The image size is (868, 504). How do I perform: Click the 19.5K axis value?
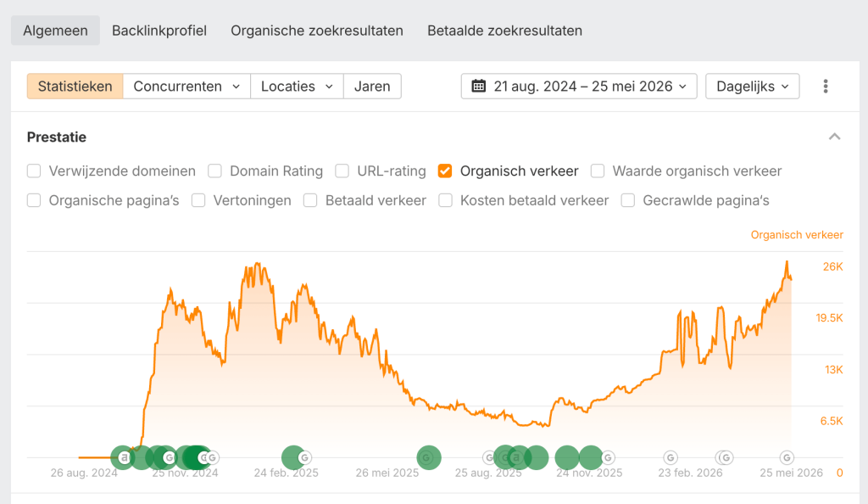click(x=829, y=318)
